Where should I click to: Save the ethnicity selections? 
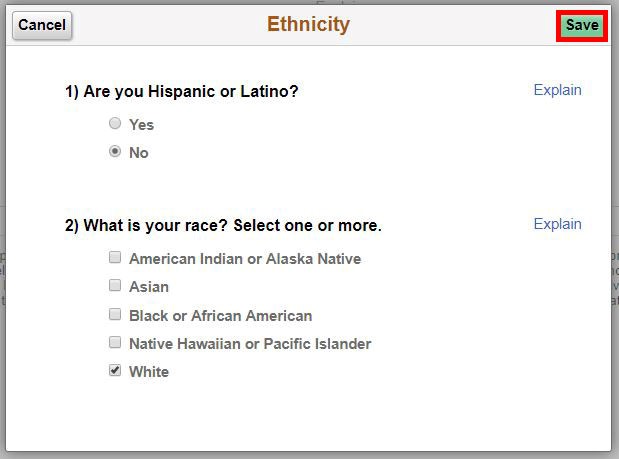(581, 26)
